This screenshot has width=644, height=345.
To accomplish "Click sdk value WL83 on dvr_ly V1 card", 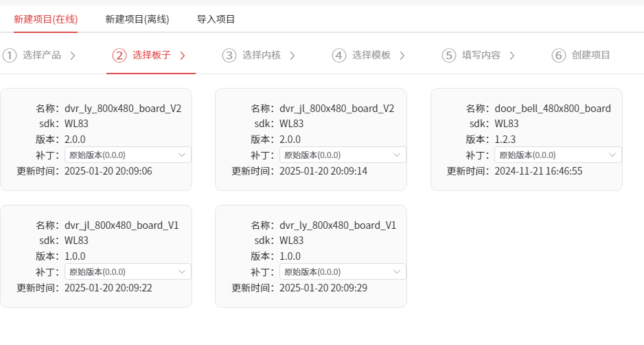I will click(x=292, y=241).
